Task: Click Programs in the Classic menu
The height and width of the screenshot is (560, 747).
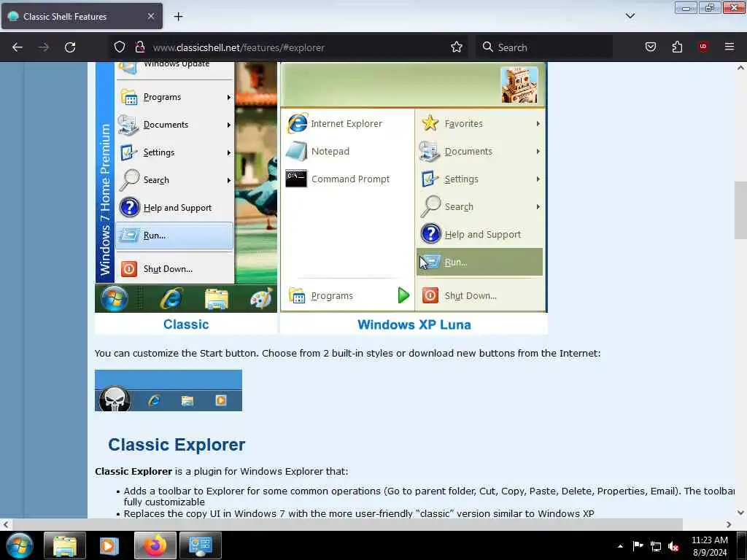Action: (174, 97)
